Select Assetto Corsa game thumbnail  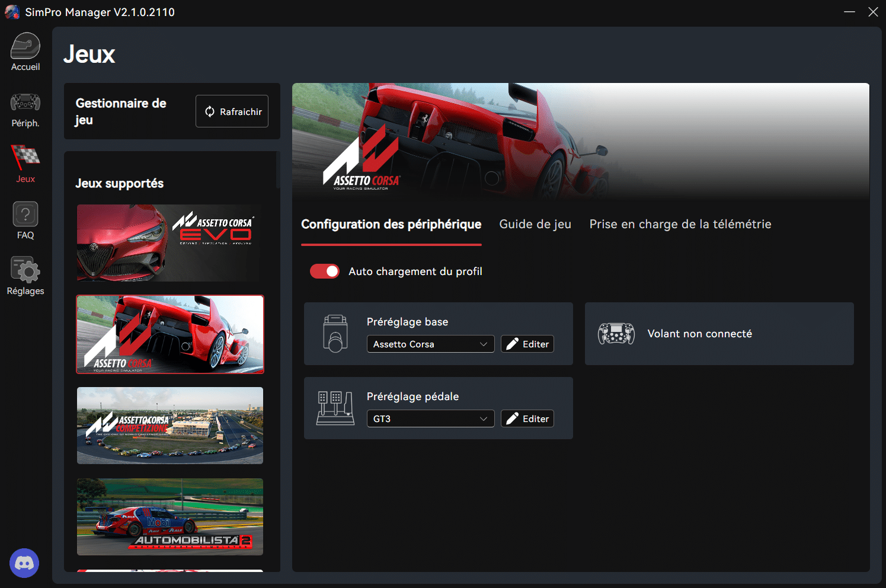pos(170,334)
